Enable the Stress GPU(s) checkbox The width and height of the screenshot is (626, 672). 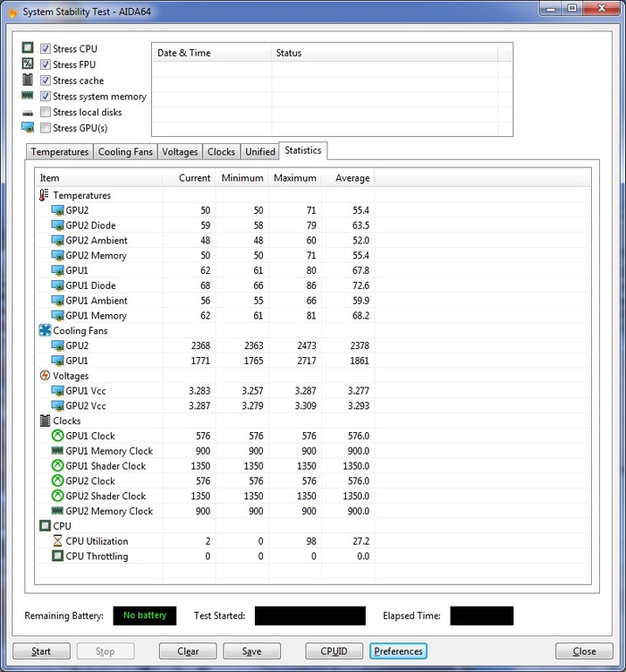(45, 128)
